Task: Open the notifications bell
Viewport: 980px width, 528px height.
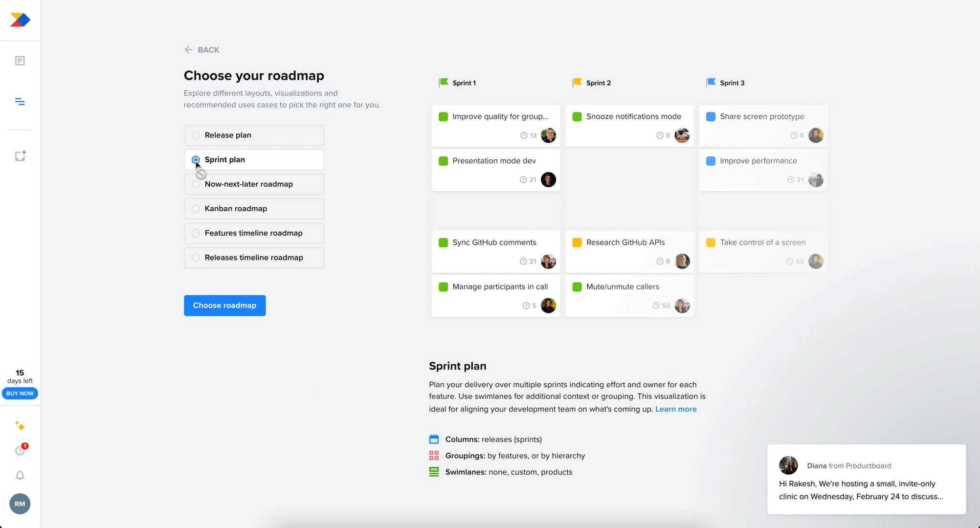Action: pos(20,475)
